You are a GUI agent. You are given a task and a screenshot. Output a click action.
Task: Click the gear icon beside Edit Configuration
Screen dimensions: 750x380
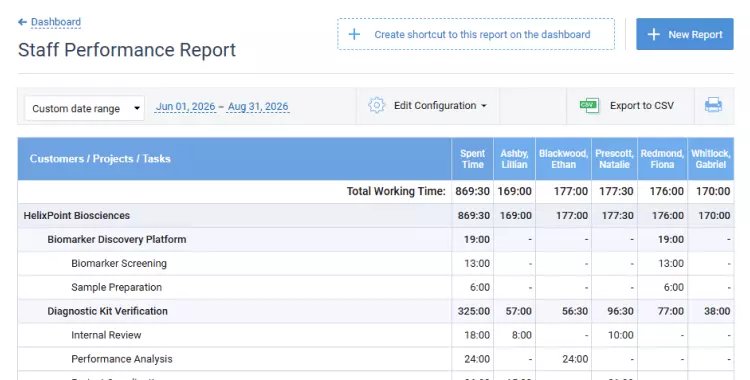[376, 105]
